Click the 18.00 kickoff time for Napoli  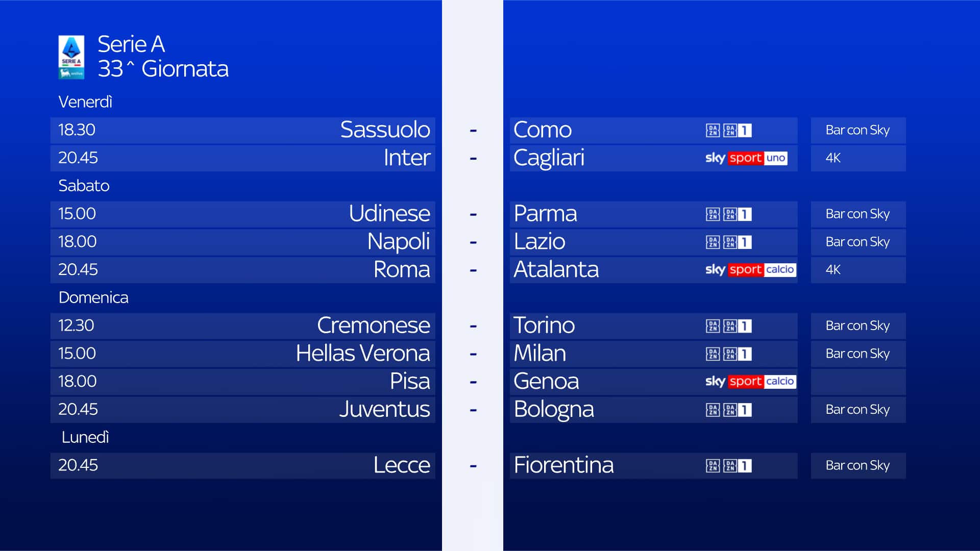77,242
